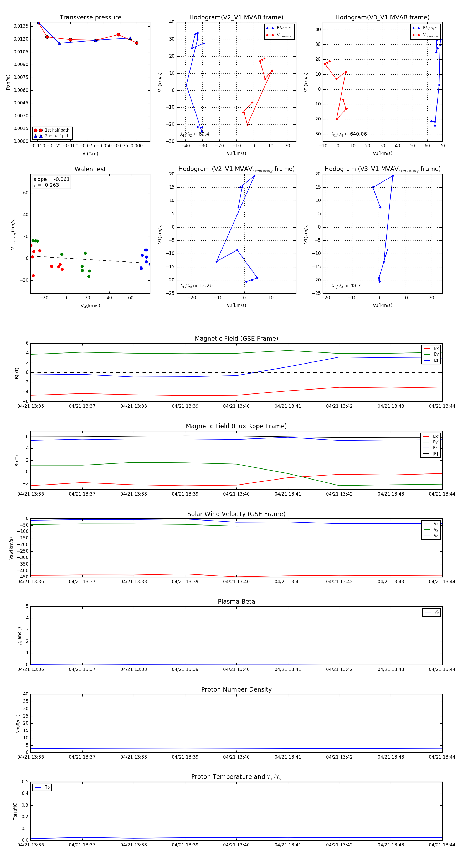The height and width of the screenshot is (868, 473).
Task: Click the 'Vz' legend entry
Action: point(431,536)
